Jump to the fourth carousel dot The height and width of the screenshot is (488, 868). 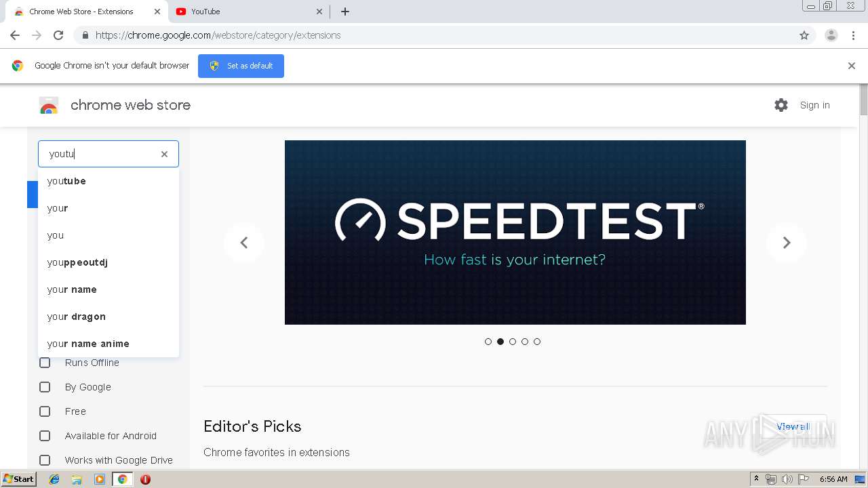pos(525,342)
